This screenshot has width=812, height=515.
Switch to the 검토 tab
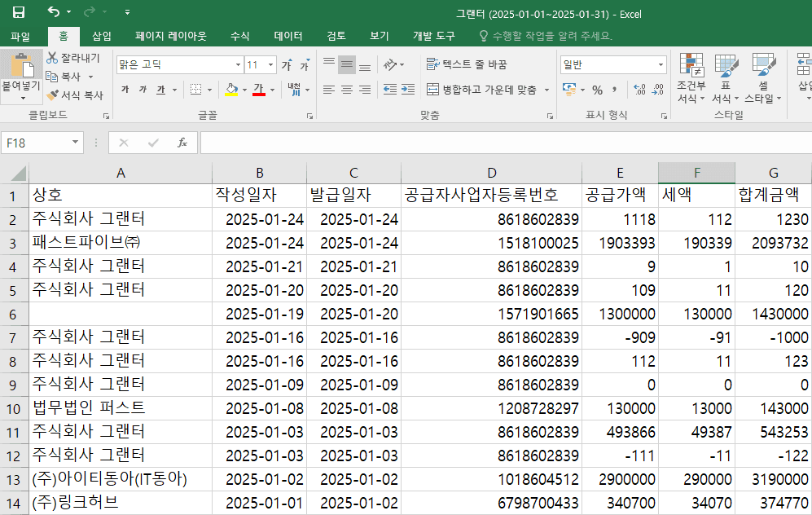coord(336,36)
